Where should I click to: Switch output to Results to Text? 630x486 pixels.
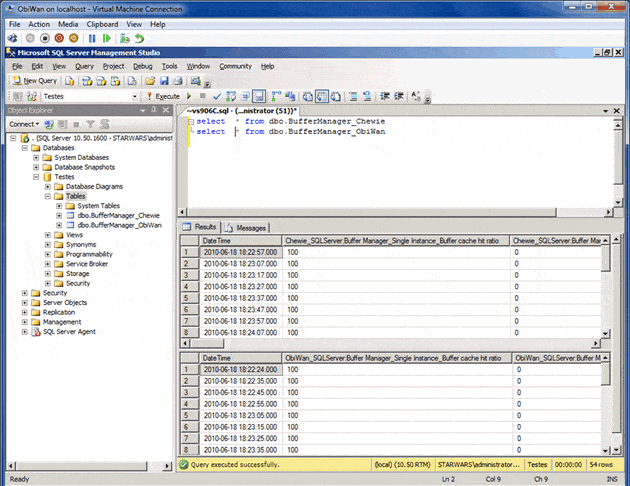tap(307, 96)
